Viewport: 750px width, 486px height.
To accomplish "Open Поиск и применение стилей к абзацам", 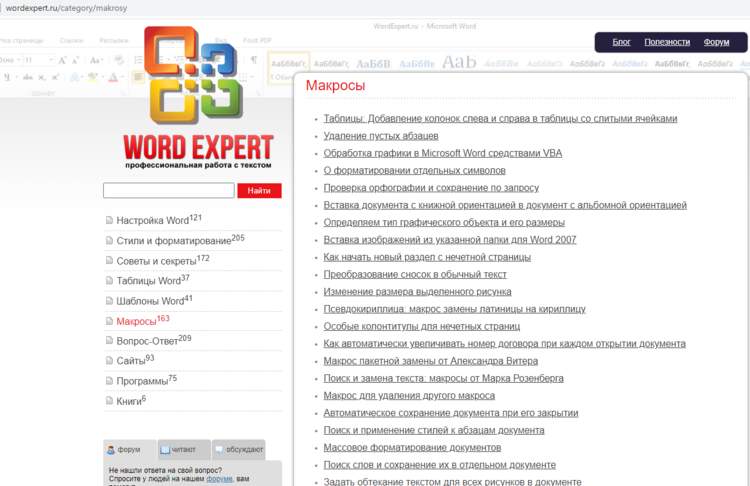I will click(434, 430).
